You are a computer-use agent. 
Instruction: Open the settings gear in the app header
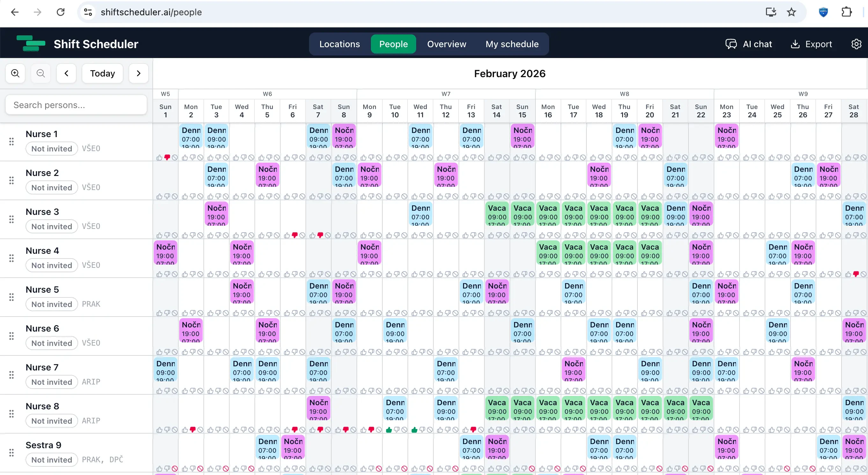[x=856, y=44]
